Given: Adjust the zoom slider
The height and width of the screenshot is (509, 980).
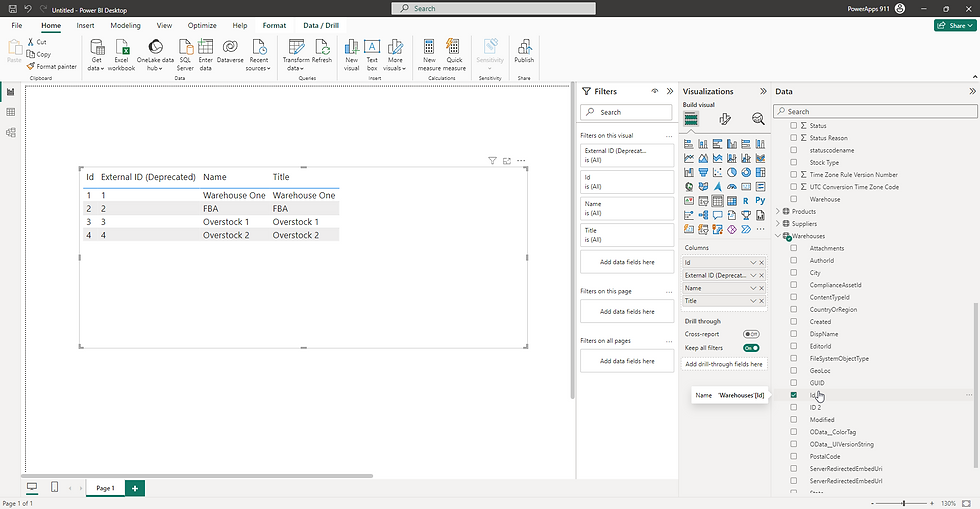Looking at the screenshot, I should (x=903, y=503).
